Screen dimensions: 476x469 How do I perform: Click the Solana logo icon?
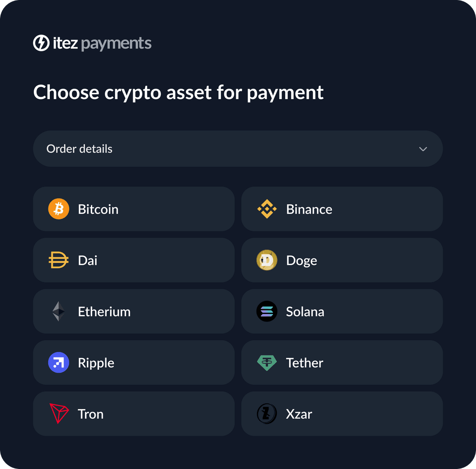267,311
